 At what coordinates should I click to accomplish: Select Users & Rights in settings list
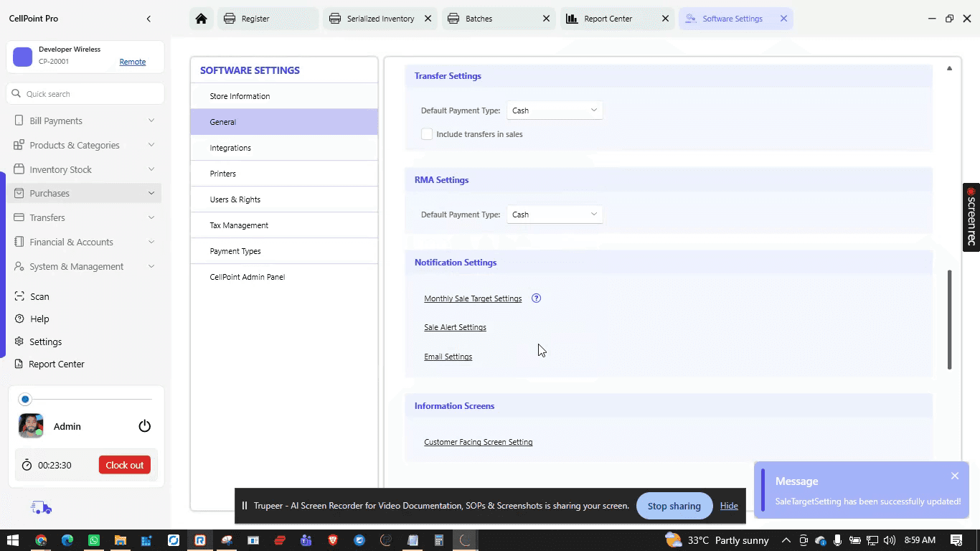click(284, 199)
